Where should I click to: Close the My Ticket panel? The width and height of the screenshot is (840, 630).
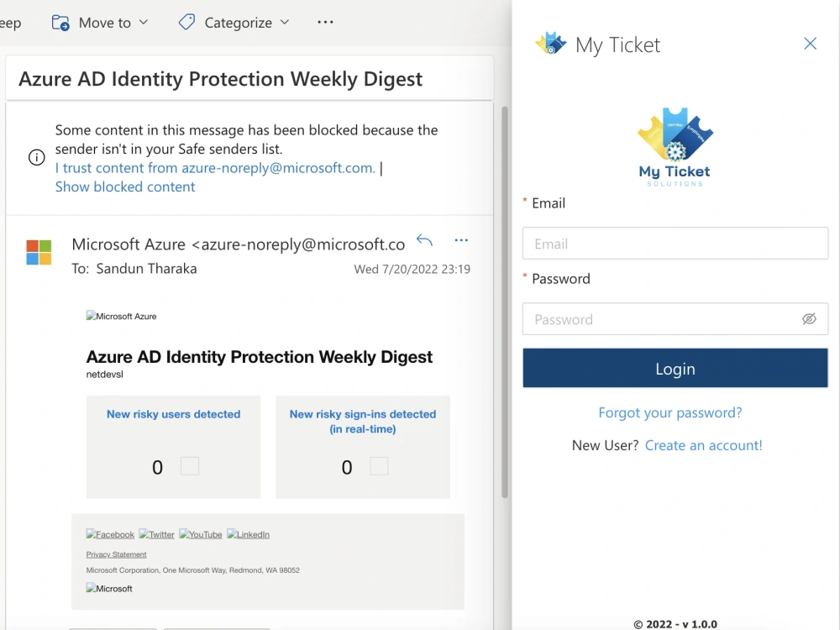pyautogui.click(x=810, y=43)
